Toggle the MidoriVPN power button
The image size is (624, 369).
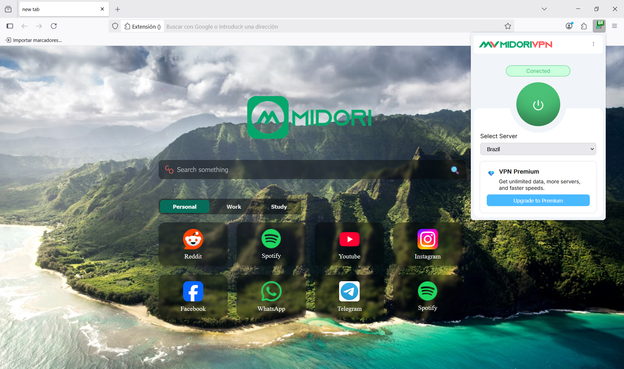(x=538, y=104)
